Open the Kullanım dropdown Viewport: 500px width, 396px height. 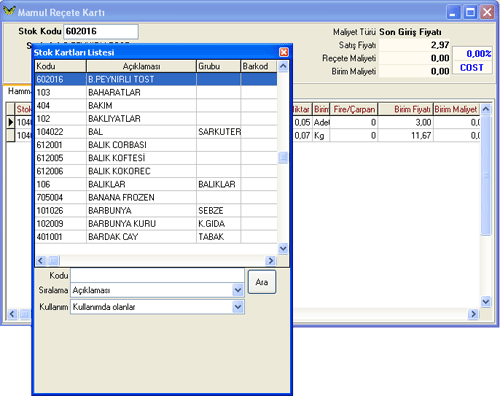pos(238,307)
